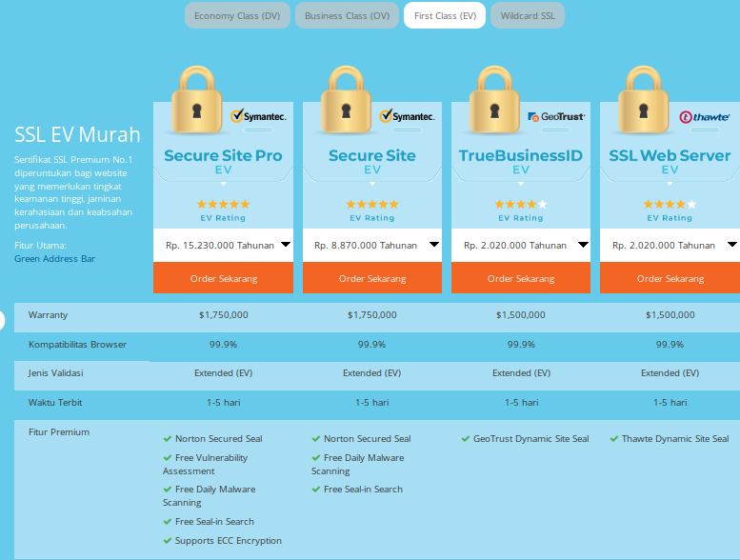Click $1,750,000 warranty for Secure Site Pro
Viewport: 740px width, 560px height.
coord(223,314)
